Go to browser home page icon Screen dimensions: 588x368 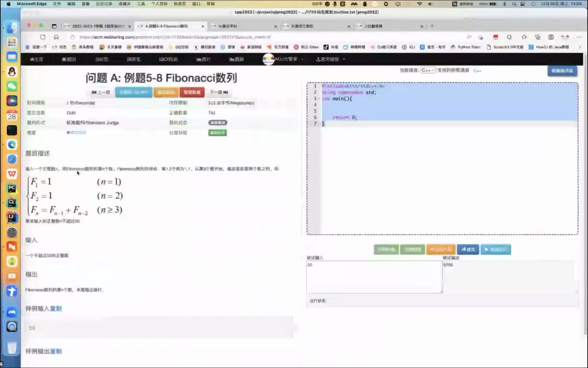click(x=56, y=37)
